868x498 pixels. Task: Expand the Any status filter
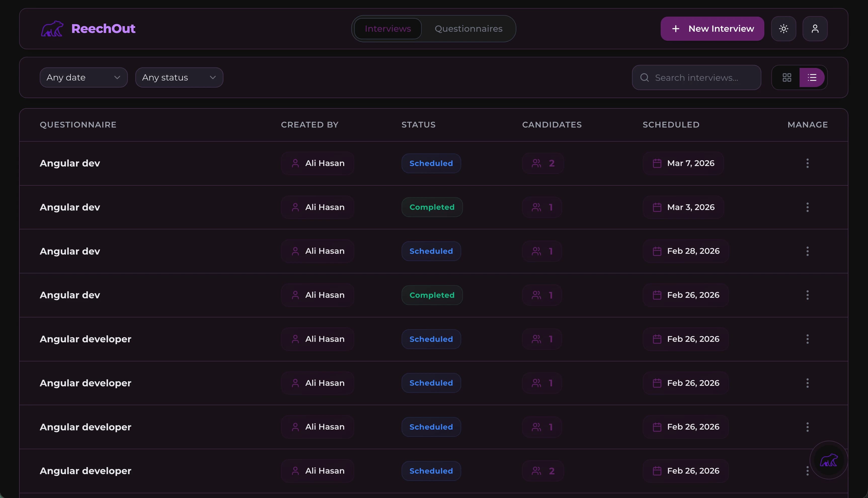(x=179, y=77)
